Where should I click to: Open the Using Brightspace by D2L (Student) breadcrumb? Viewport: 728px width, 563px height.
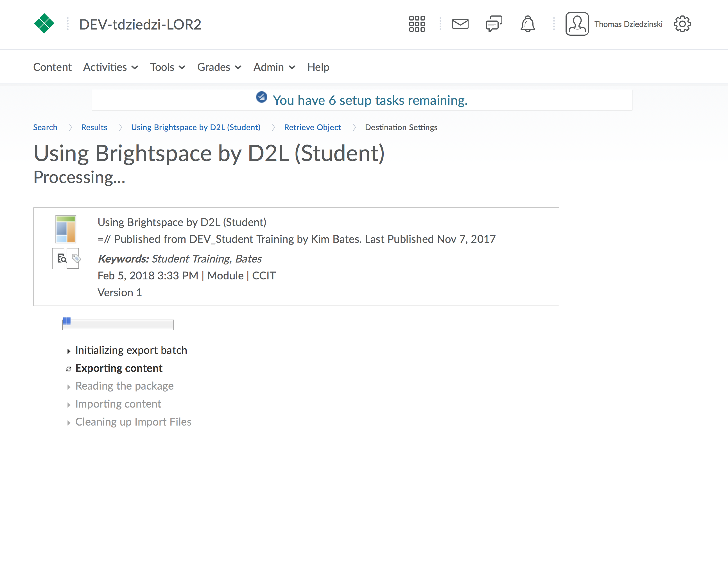[196, 127]
